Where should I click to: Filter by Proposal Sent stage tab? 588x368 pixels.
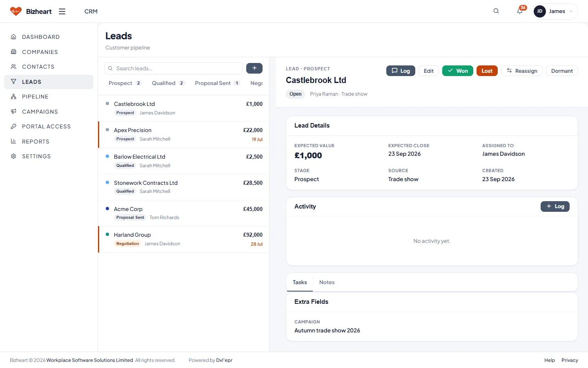pyautogui.click(x=217, y=83)
